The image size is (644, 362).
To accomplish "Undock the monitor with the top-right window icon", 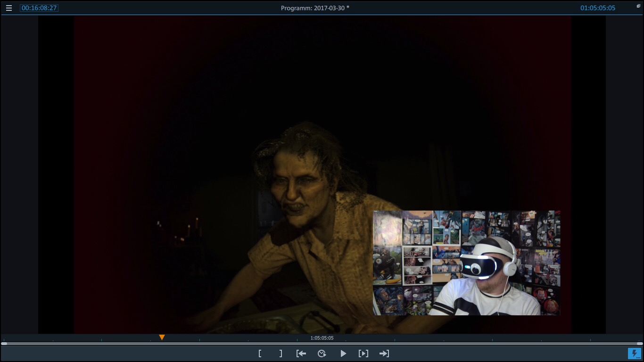I will point(638,6).
